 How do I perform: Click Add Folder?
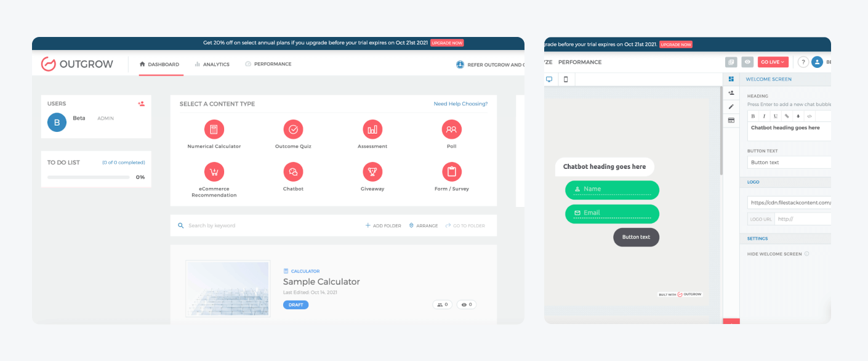384,225
